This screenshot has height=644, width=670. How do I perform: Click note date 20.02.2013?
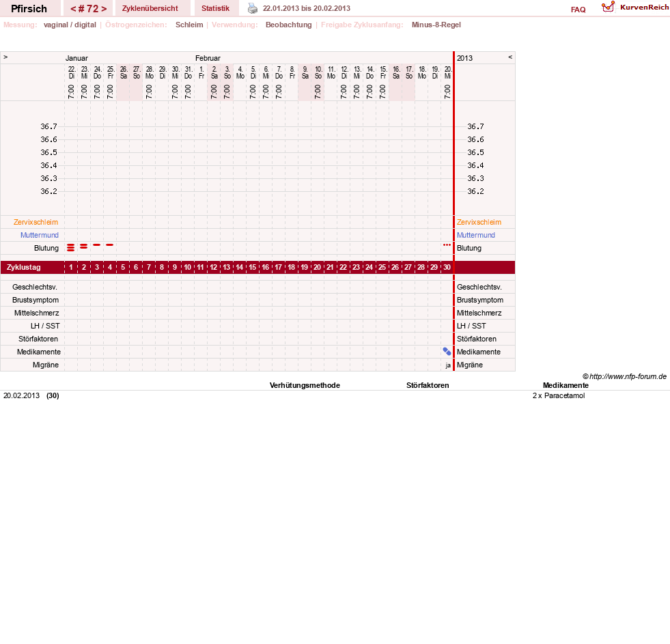tap(21, 395)
